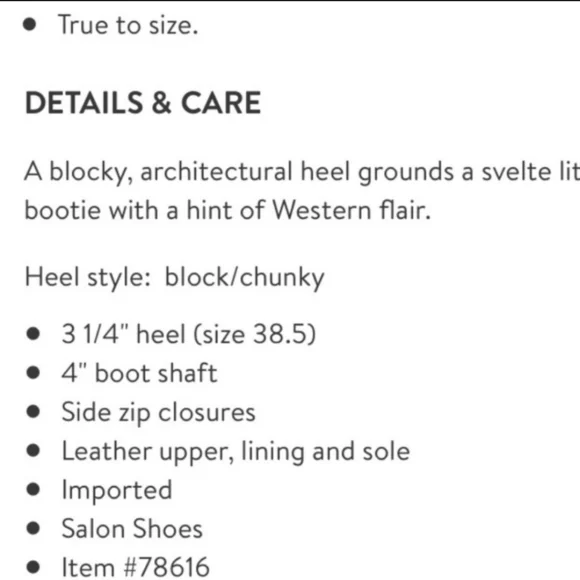The image size is (580, 580).
Task: Click the bullet beside Leather upper
Action: point(33,451)
